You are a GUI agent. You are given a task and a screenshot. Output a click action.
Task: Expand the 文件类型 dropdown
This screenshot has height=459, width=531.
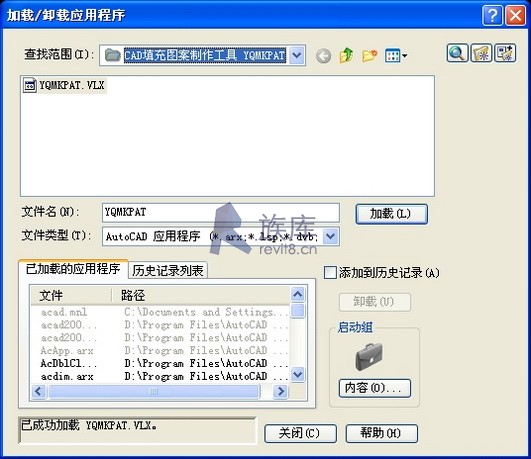(x=331, y=236)
